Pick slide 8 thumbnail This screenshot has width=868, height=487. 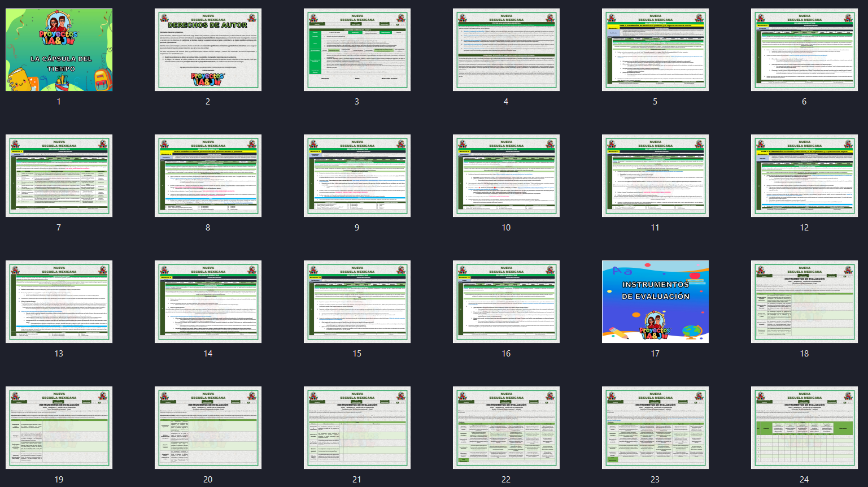tap(208, 176)
